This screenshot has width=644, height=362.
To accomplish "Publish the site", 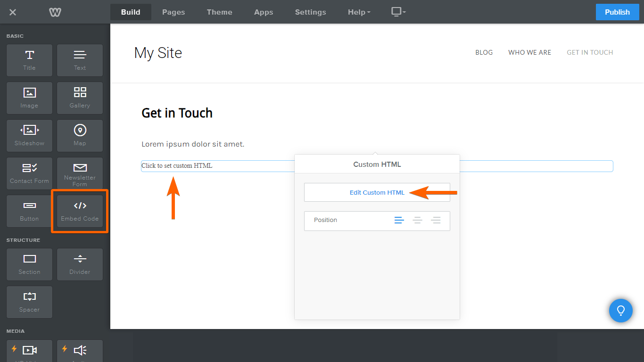I will click(617, 12).
